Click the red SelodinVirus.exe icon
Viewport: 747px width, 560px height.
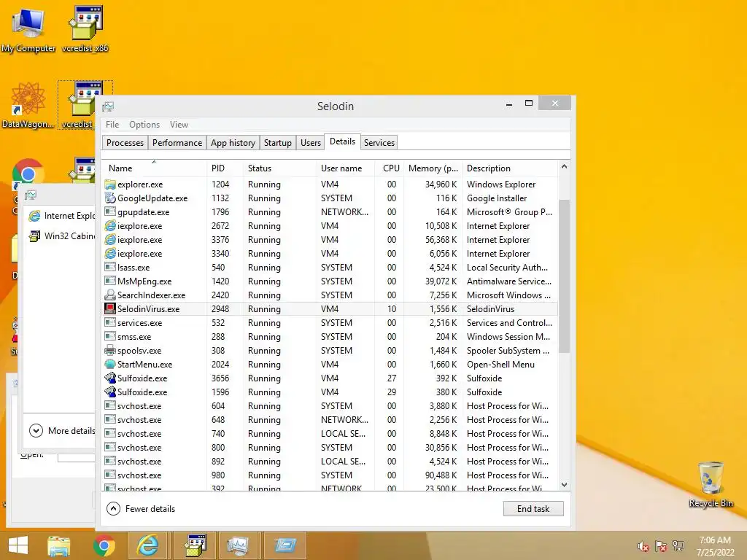pos(110,309)
